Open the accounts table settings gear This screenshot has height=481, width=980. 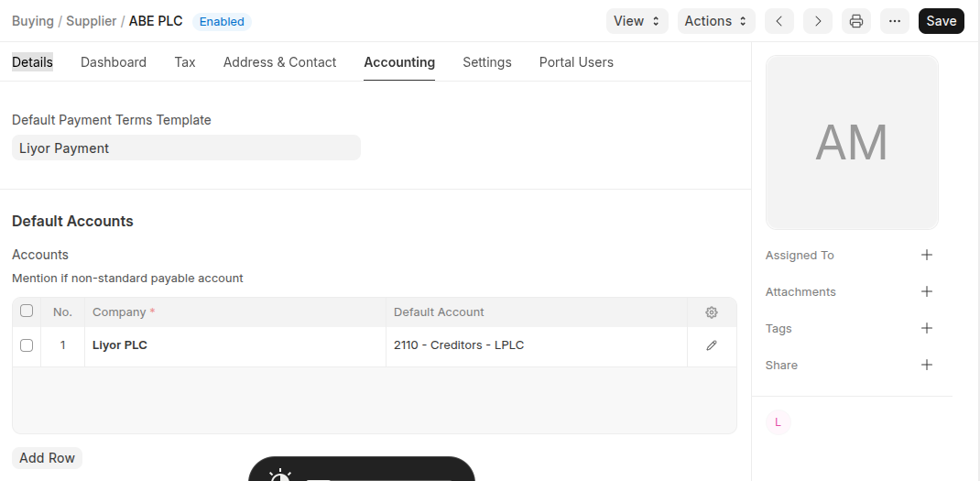[x=712, y=312]
